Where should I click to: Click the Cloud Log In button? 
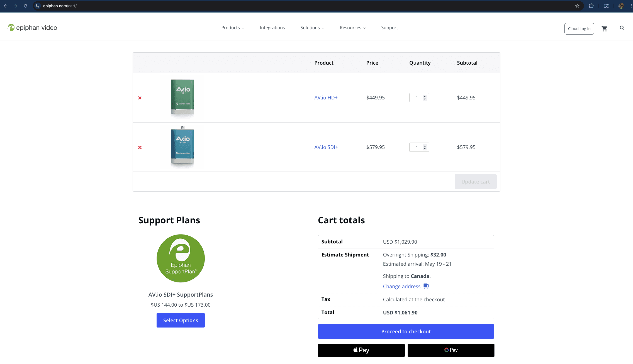pos(579,29)
